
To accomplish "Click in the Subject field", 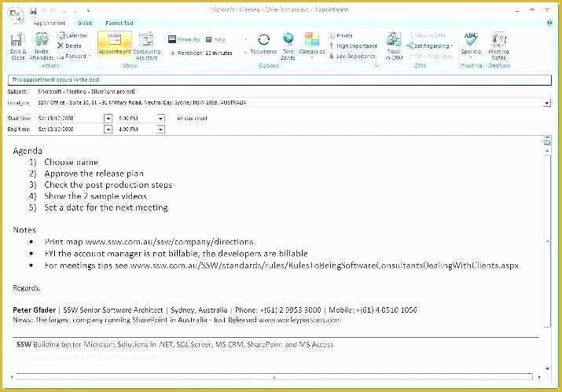I will pyautogui.click(x=294, y=91).
